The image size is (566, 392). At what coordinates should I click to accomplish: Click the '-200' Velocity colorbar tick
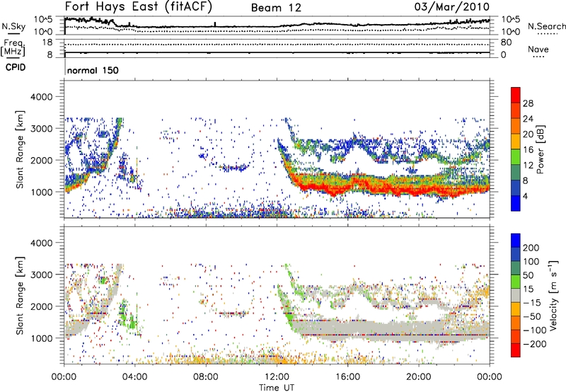[x=535, y=344]
